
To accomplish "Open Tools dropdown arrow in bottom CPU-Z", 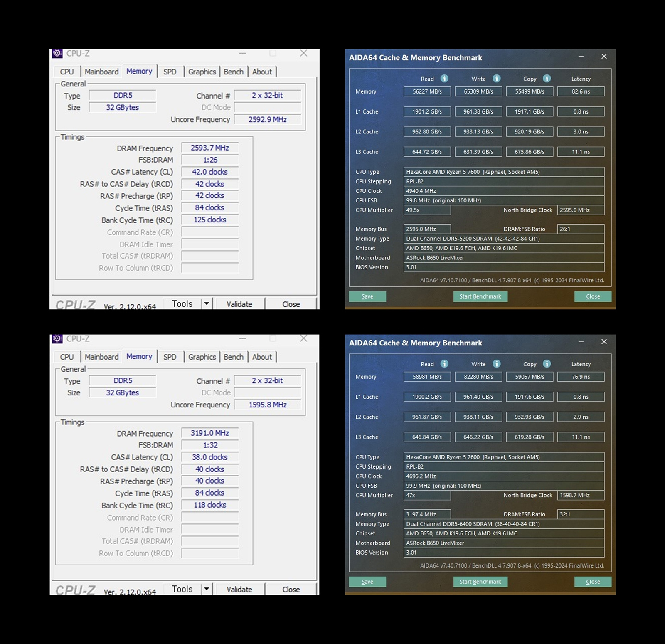I will coord(207,589).
